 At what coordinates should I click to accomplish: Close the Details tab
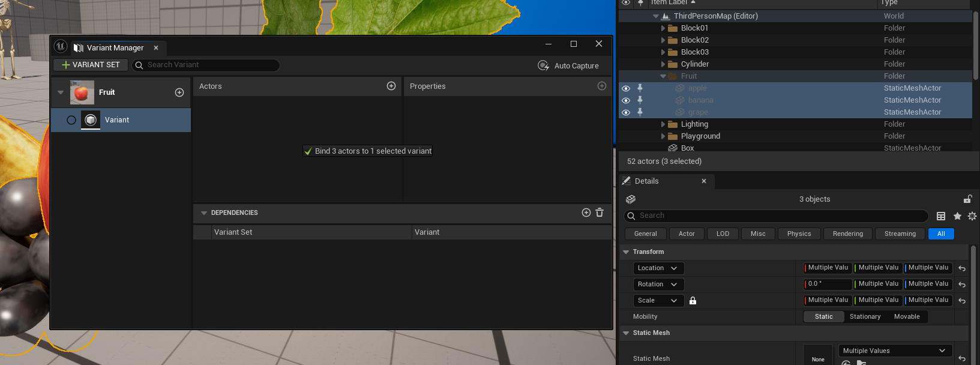coord(704,181)
